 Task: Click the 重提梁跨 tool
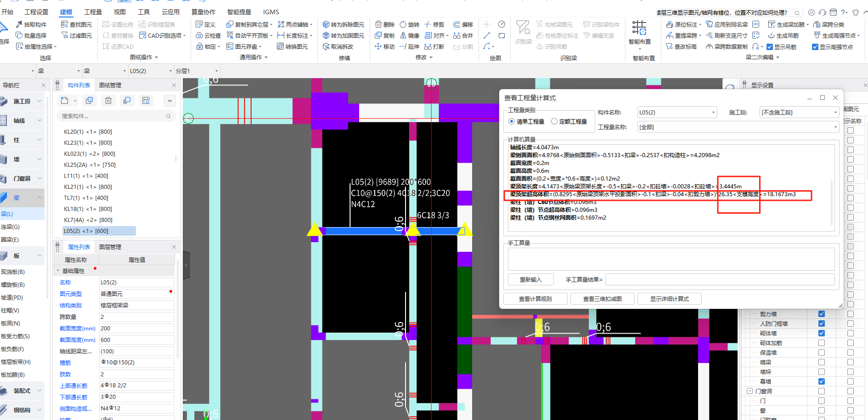tap(683, 35)
